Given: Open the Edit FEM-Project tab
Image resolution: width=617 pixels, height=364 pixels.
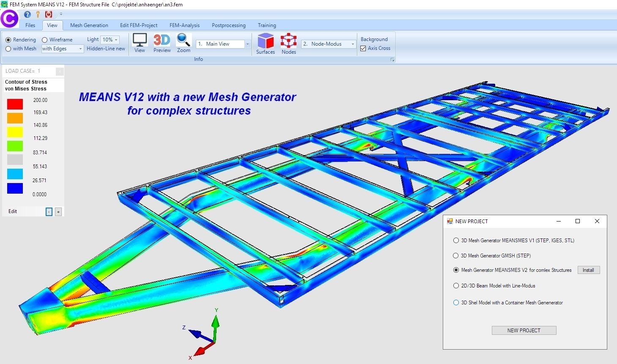Looking at the screenshot, I should point(139,25).
